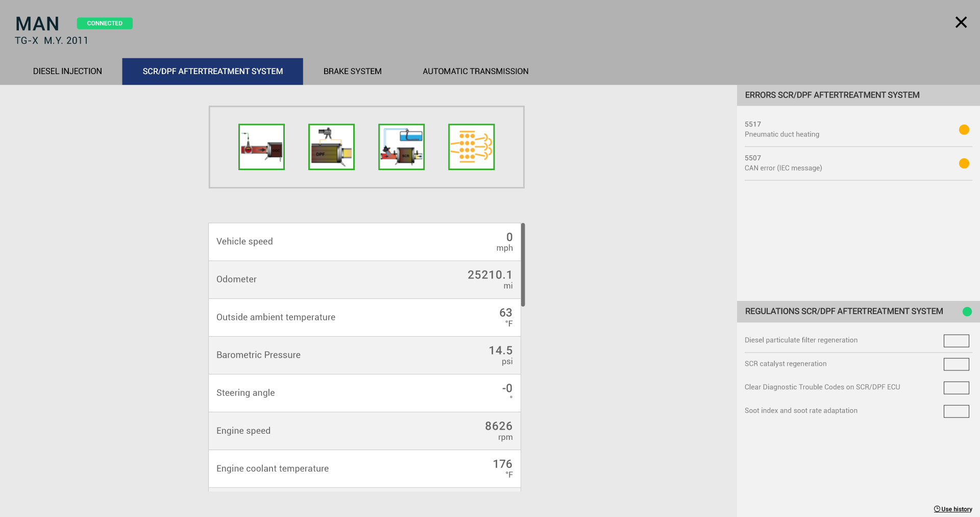This screenshot has width=980, height=517.
Task: Select the yellow particulate filter flow icon
Action: [x=471, y=147]
